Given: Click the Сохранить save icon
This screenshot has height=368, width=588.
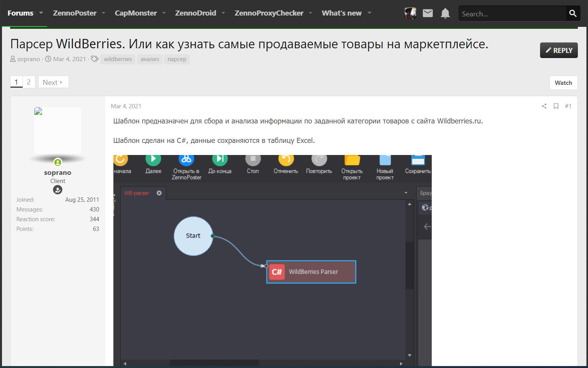Looking at the screenshot, I should point(418,160).
